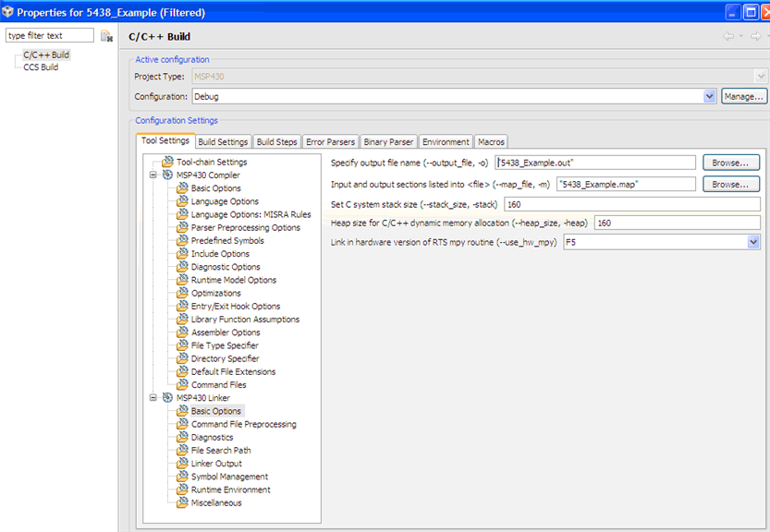The width and height of the screenshot is (770, 532).
Task: Click the File Type Specifier icon
Action: coord(183,345)
